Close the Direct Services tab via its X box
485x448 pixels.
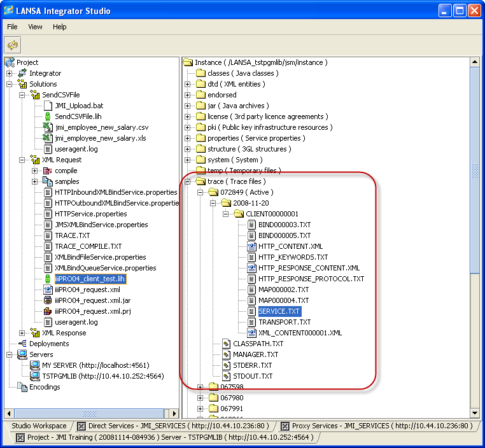(x=81, y=426)
